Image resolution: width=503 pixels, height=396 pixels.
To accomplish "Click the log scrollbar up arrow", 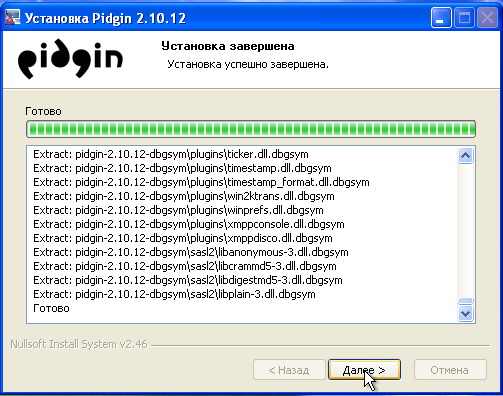I will pos(465,155).
